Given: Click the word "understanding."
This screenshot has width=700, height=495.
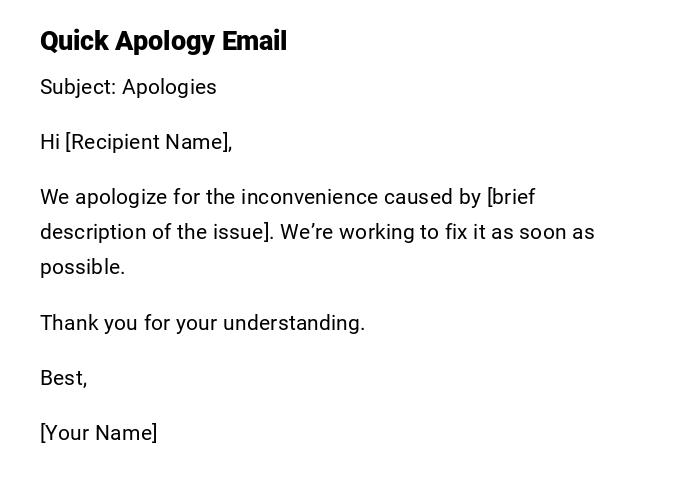Looking at the screenshot, I should click(x=294, y=323).
